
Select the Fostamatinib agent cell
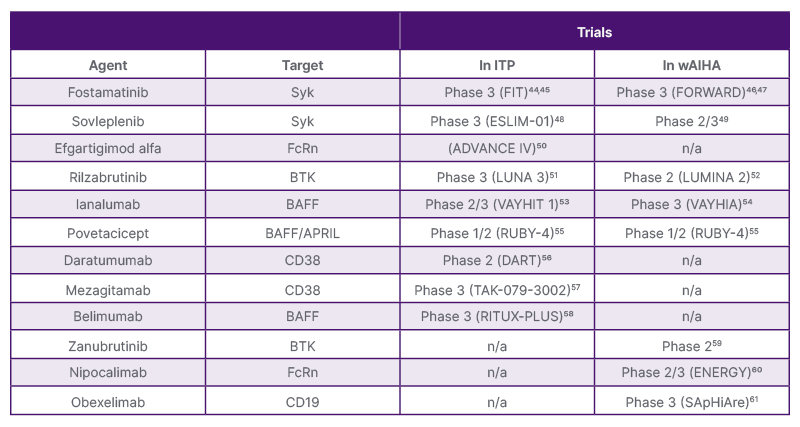click(108, 93)
